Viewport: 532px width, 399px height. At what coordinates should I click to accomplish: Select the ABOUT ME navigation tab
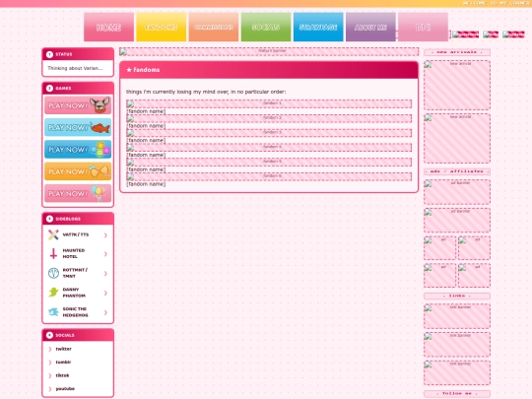pos(370,28)
